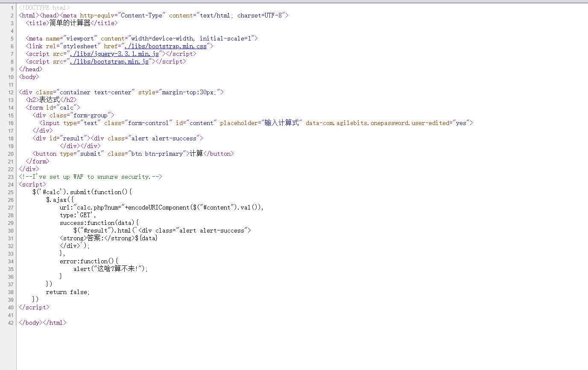Click the <!DOCTYPE html> declaration text
This screenshot has height=370, width=588.
click(x=44, y=8)
